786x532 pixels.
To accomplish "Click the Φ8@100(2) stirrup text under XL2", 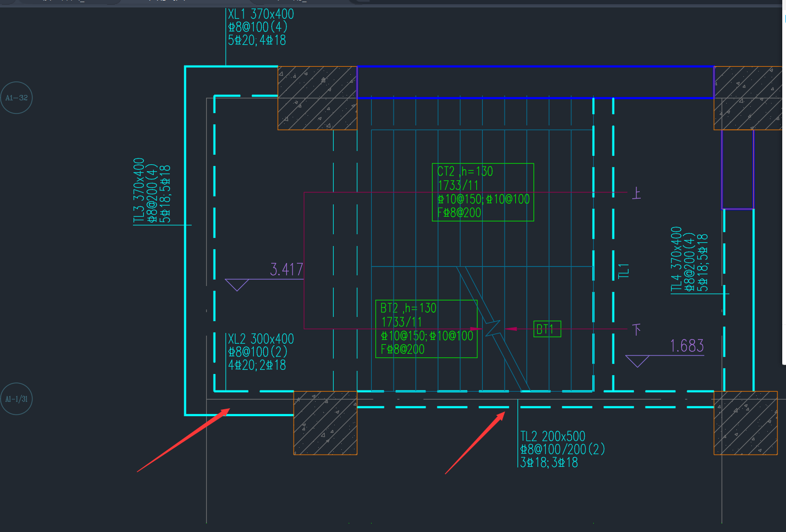I will coord(258,352).
